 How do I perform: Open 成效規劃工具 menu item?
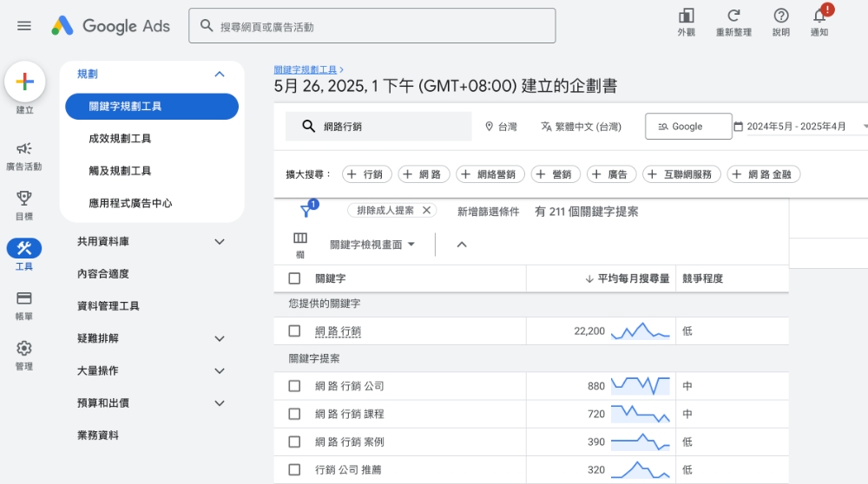tap(120, 138)
